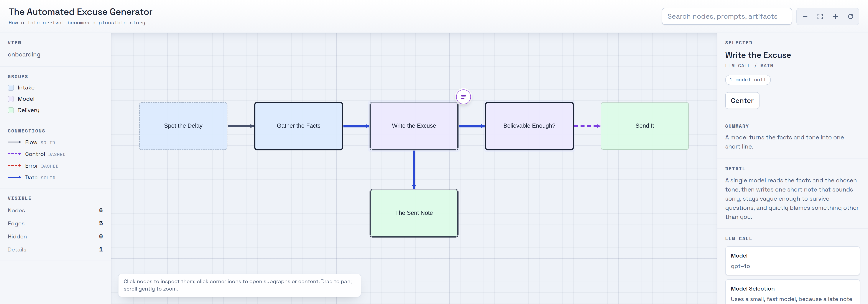The width and height of the screenshot is (868, 304).
Task: Click the Delivery group label
Action: [x=28, y=110]
